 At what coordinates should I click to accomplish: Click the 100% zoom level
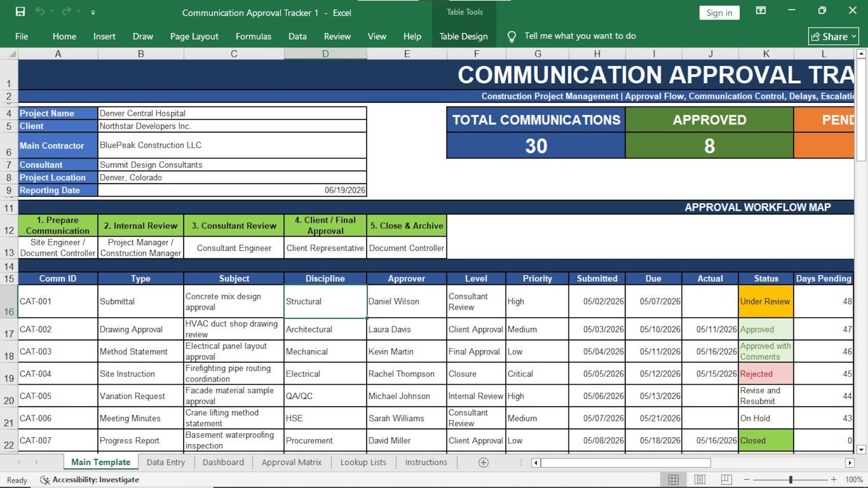[x=854, y=479]
